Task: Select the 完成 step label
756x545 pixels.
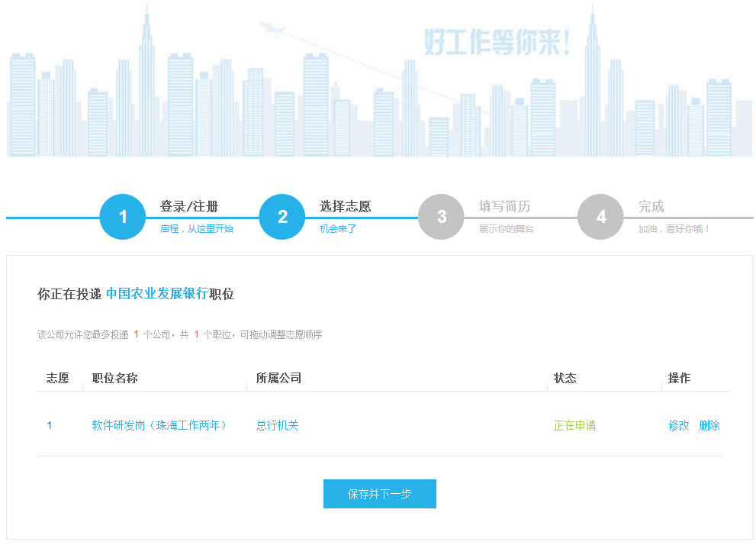Action: (x=651, y=206)
